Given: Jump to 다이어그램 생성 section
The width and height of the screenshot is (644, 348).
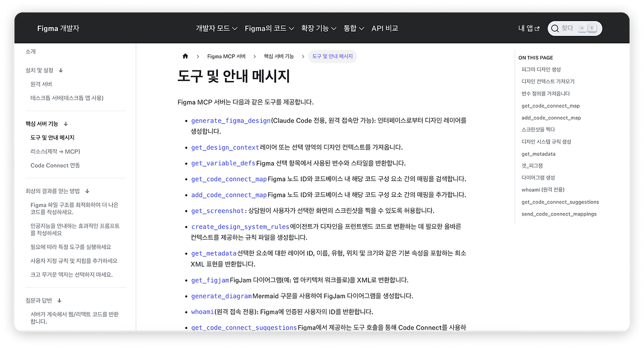Looking at the screenshot, I should (538, 178).
